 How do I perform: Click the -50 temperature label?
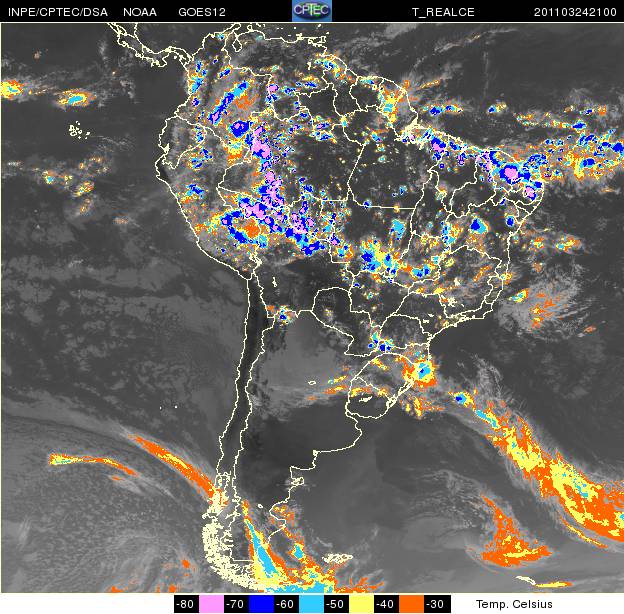pyautogui.click(x=337, y=604)
